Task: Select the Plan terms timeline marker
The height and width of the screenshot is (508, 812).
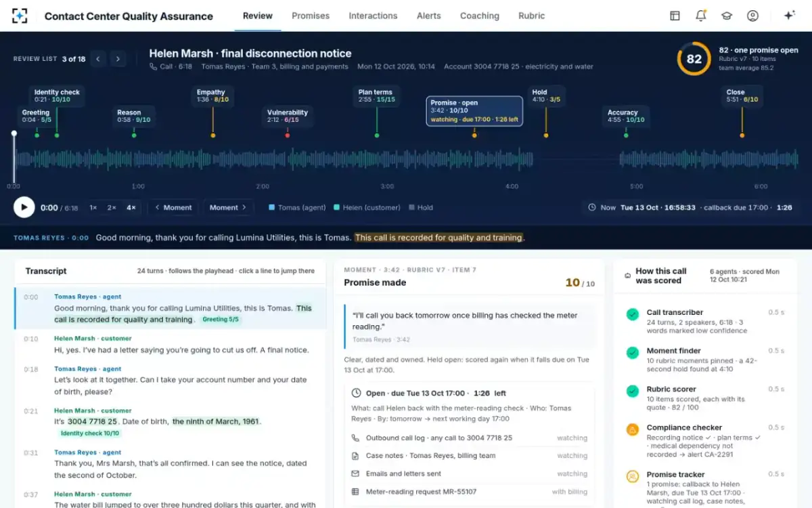Action: click(x=376, y=96)
